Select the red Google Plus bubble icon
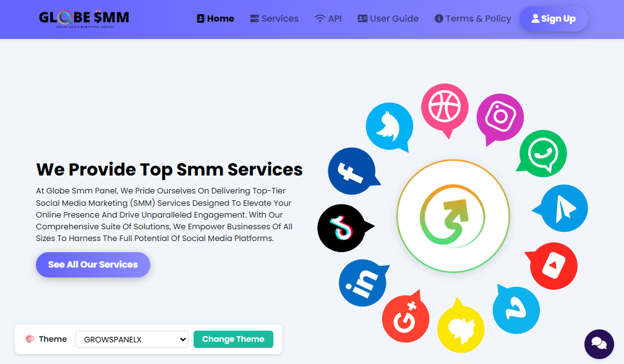Image resolution: width=624 pixels, height=364 pixels. point(406,319)
